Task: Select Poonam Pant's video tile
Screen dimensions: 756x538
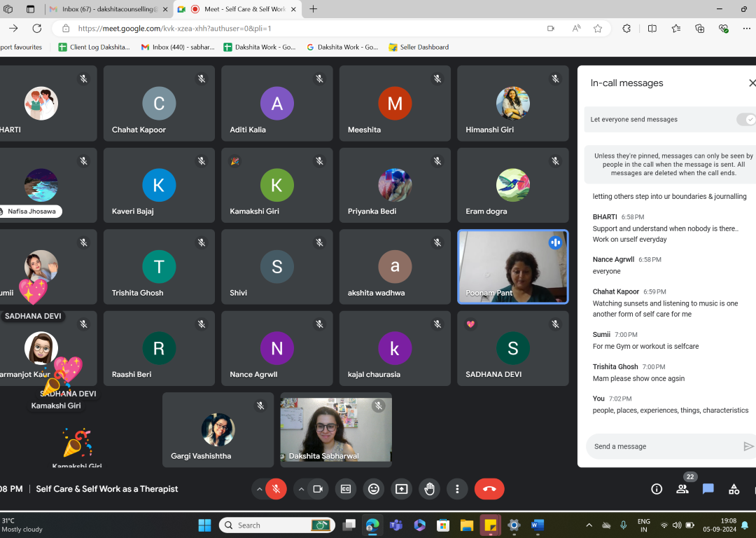Action: tap(512, 267)
